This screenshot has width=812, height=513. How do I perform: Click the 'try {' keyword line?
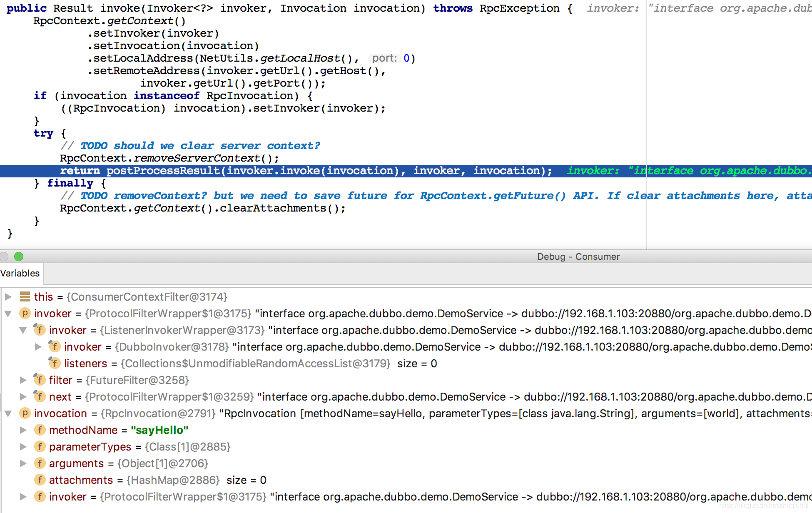(50, 133)
